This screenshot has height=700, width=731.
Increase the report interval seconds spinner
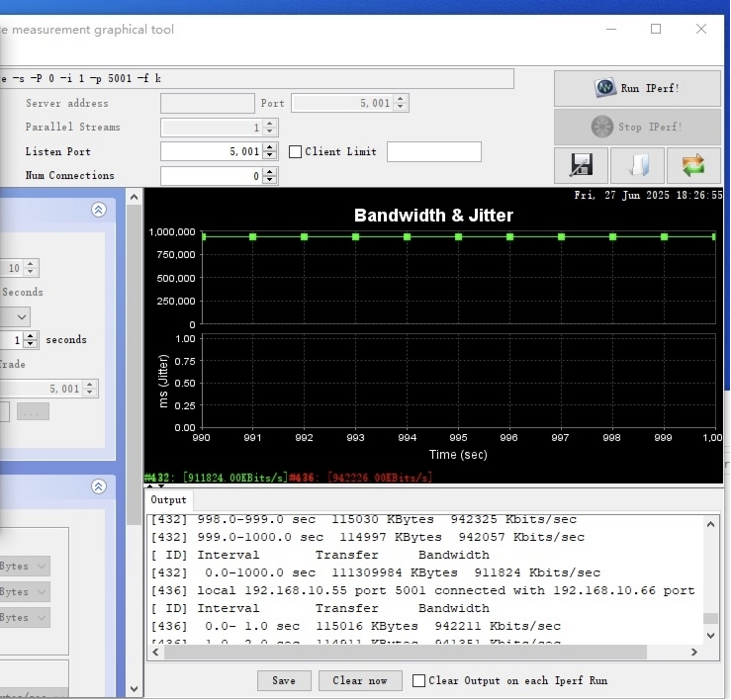(x=31, y=335)
